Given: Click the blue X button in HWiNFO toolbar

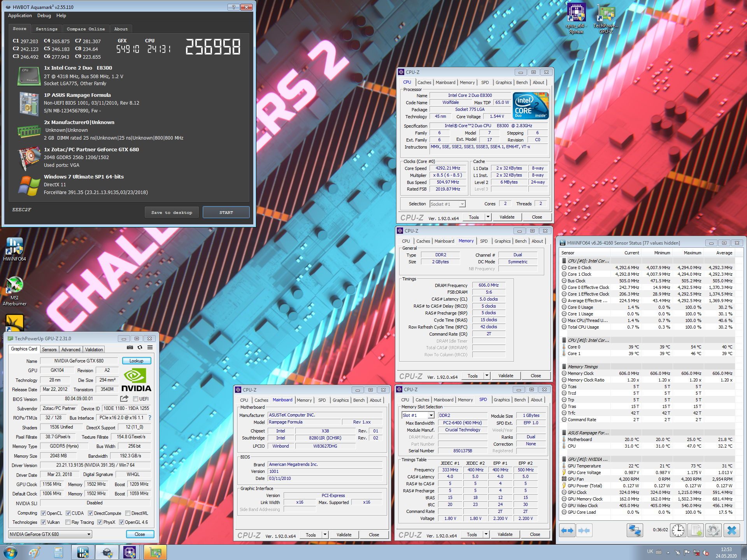Looking at the screenshot, I should [x=731, y=530].
